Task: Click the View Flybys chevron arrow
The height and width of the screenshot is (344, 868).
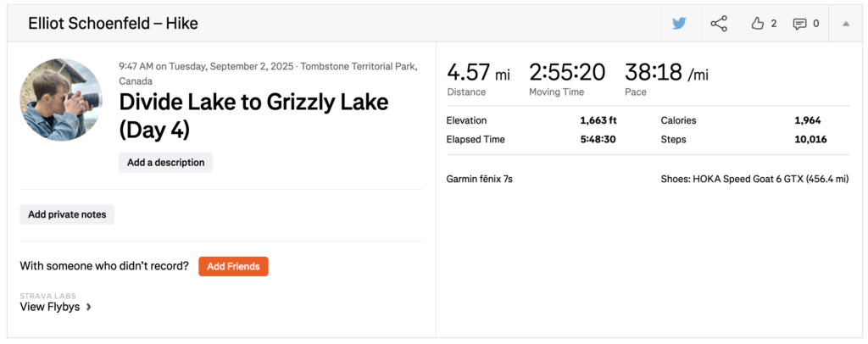Action: click(x=89, y=308)
